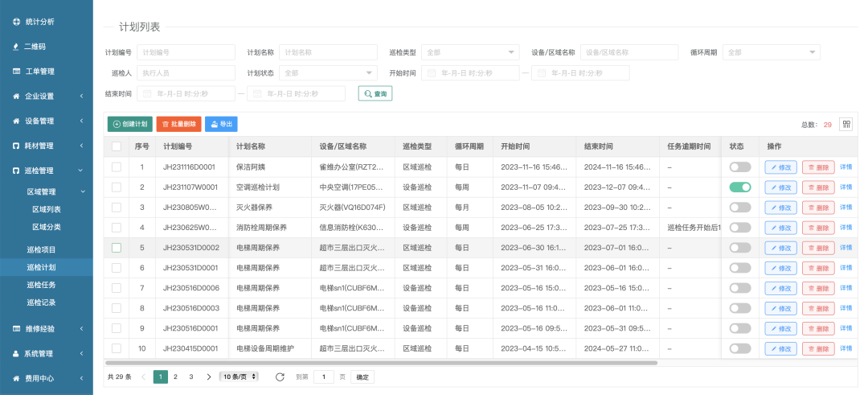Click the 创建计划 button
Image resolution: width=868 pixels, height=395 pixels.
tap(129, 124)
